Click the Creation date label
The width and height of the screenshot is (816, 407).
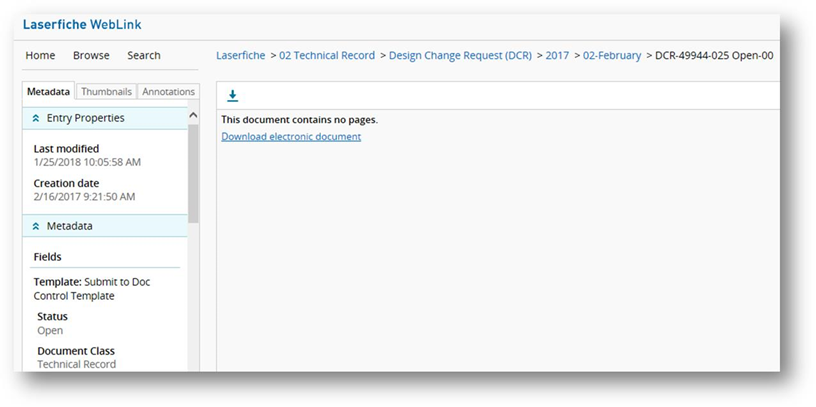click(x=66, y=183)
